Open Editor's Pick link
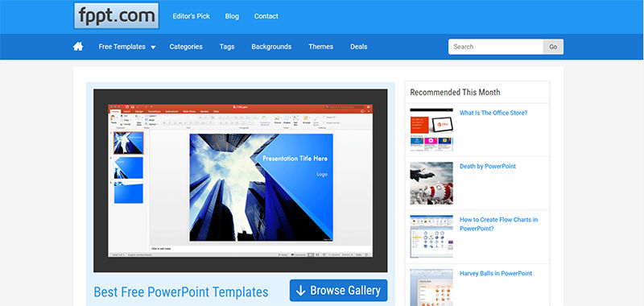The height and width of the screenshot is (306, 644). 191,16
